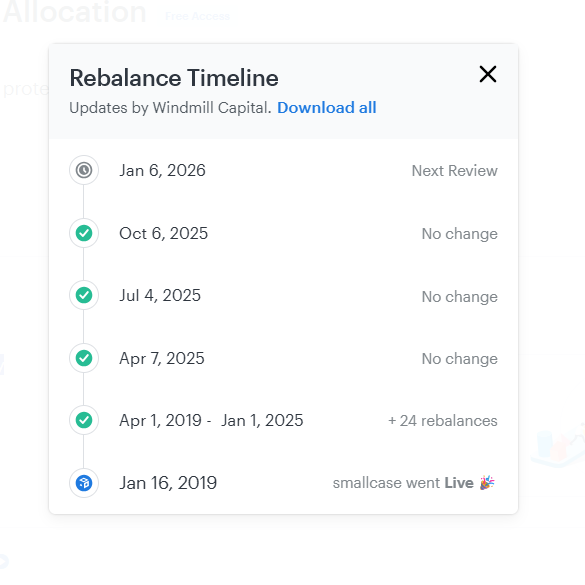This screenshot has height=585, width=585.
Task: Select the Apr 7, 2025 date
Action: [x=162, y=359]
